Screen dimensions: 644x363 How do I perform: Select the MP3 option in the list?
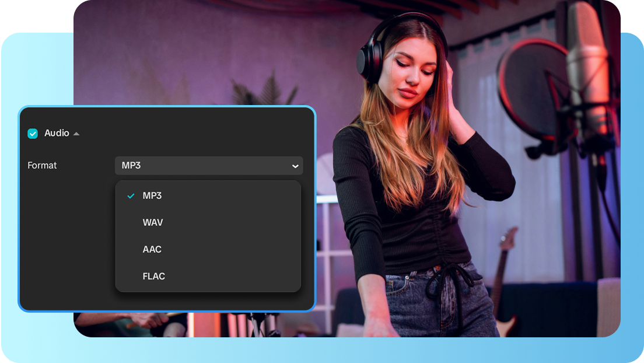[153, 196]
